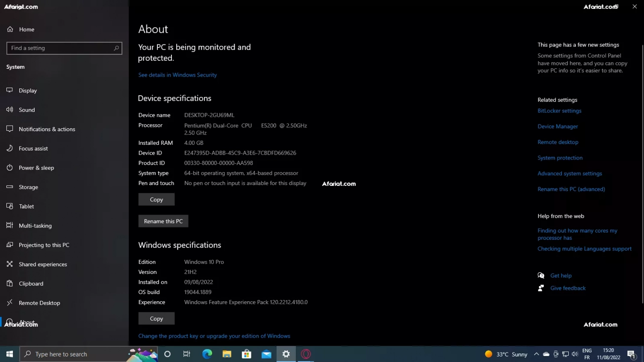Click the taskbar search box
Image resolution: width=644 pixels, height=362 pixels.
click(89, 354)
